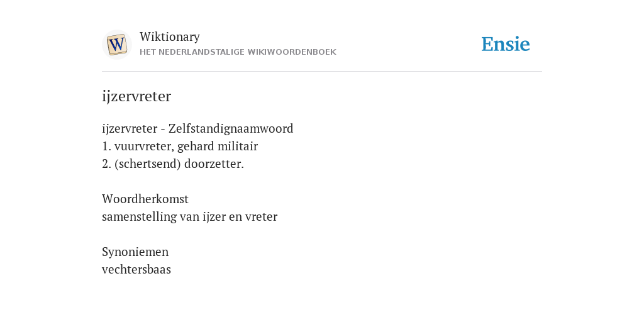Click the 'Woordherkomst' section label

(x=145, y=199)
